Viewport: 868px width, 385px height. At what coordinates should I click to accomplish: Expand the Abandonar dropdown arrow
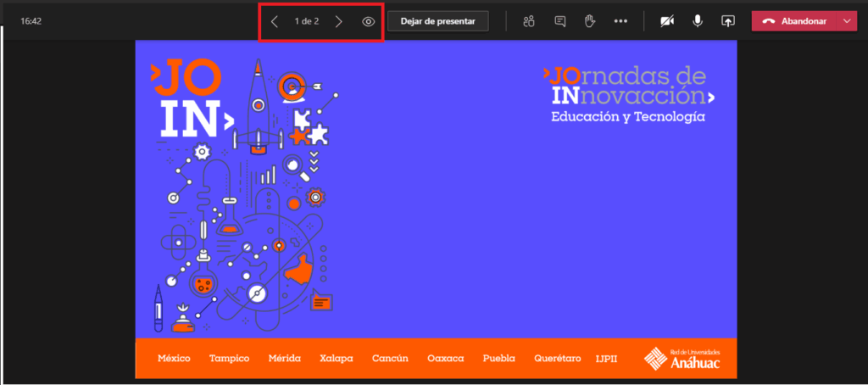pyautogui.click(x=848, y=21)
